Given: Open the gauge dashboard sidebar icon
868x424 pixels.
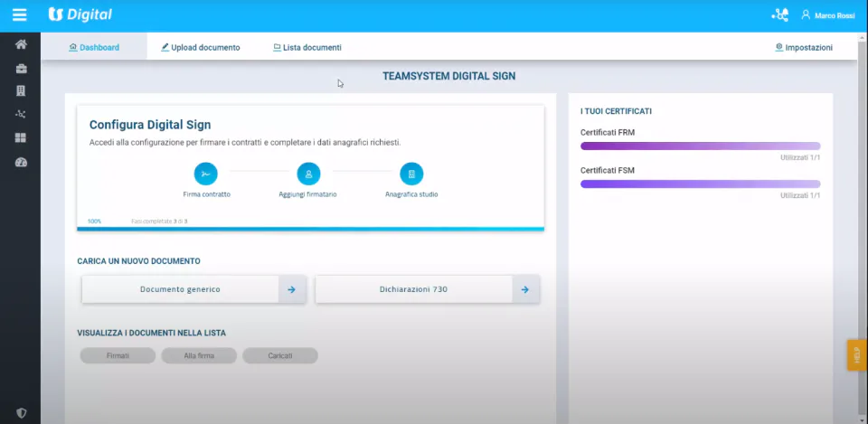Looking at the screenshot, I should [x=21, y=162].
